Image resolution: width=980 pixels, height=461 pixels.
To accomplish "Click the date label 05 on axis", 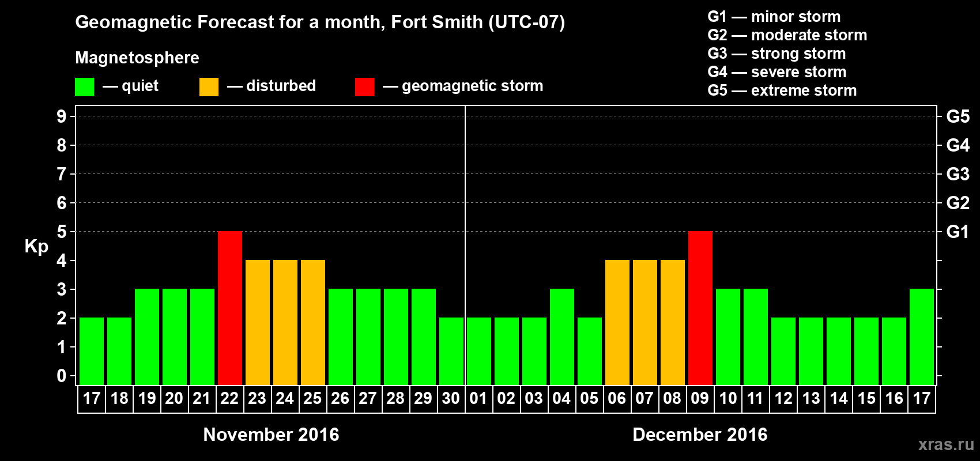I will coord(589,399).
